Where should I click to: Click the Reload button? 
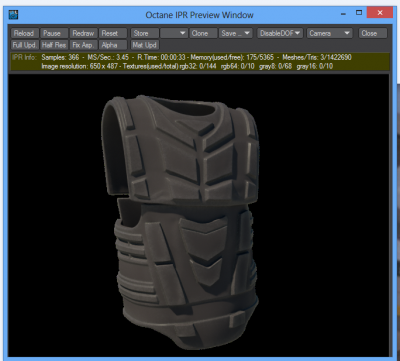25,33
